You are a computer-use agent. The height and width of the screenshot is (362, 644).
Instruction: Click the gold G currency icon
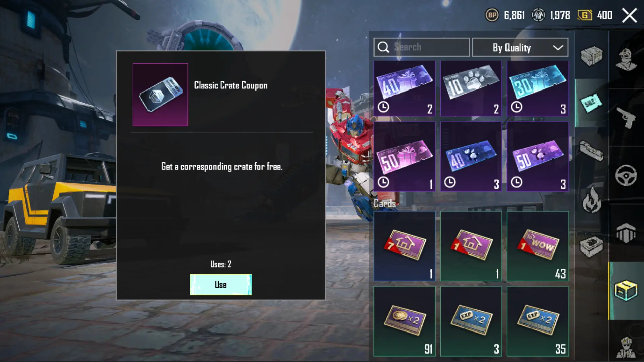click(585, 15)
